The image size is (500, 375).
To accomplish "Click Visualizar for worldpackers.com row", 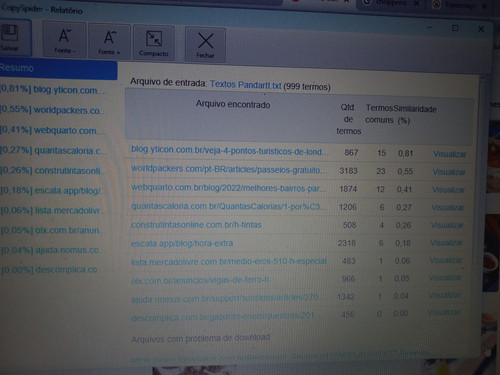I will tap(449, 172).
